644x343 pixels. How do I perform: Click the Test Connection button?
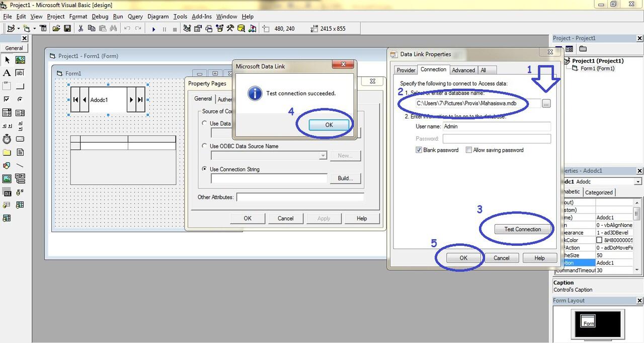(x=522, y=229)
